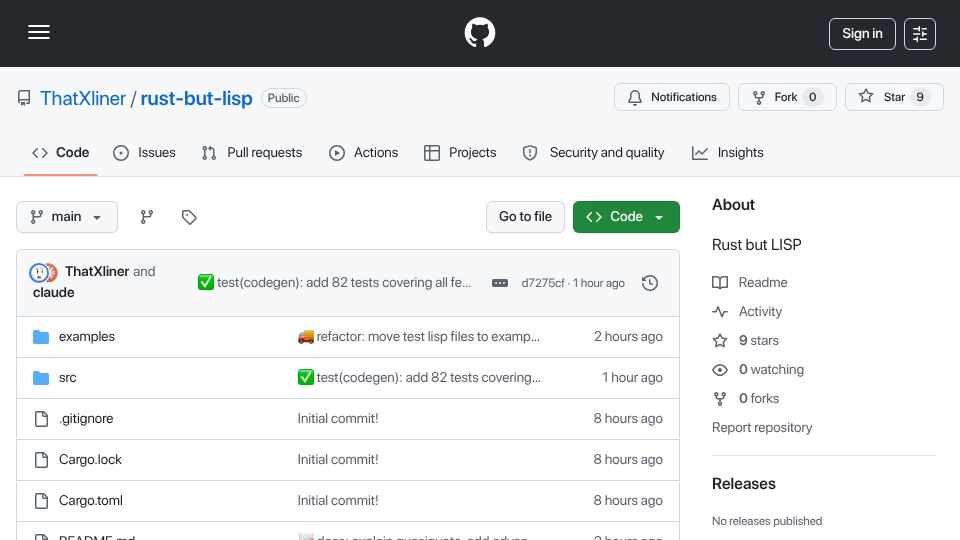The width and height of the screenshot is (960, 540).
Task: Click ThatXliner commit author name
Action: point(97,271)
